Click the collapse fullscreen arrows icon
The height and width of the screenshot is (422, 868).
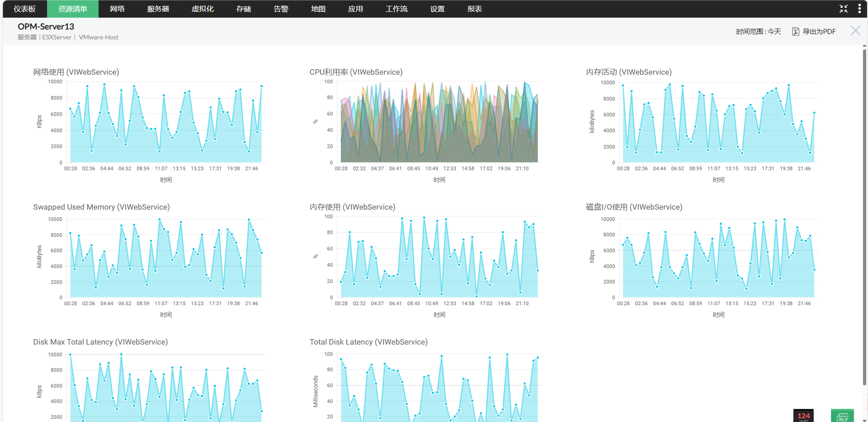click(844, 9)
